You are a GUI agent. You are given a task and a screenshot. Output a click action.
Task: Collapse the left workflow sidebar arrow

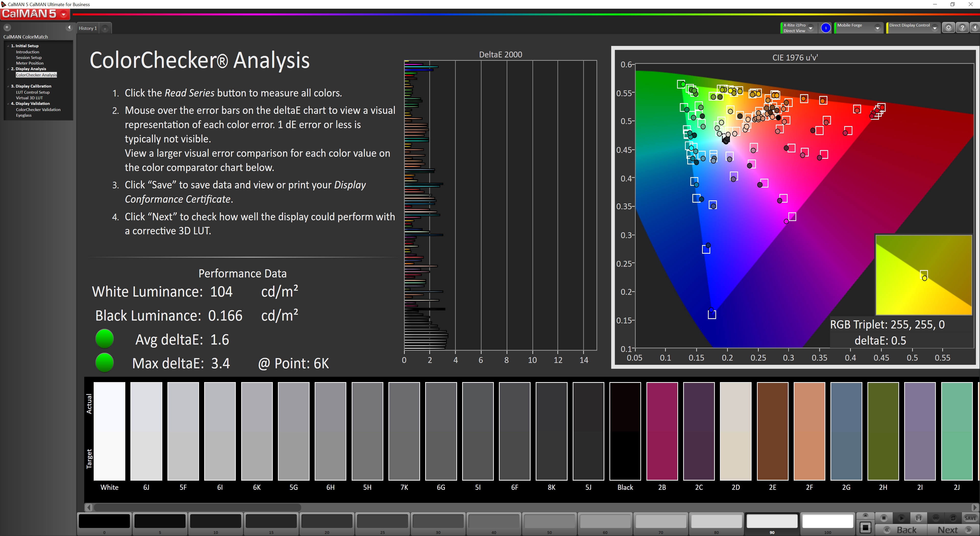coord(69,27)
